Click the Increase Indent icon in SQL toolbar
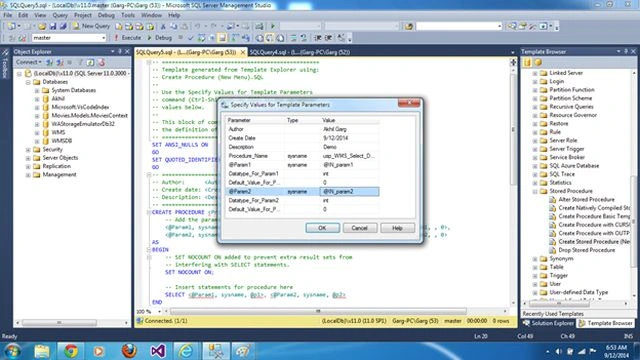This screenshot has width=640, height=360. pos(329,38)
